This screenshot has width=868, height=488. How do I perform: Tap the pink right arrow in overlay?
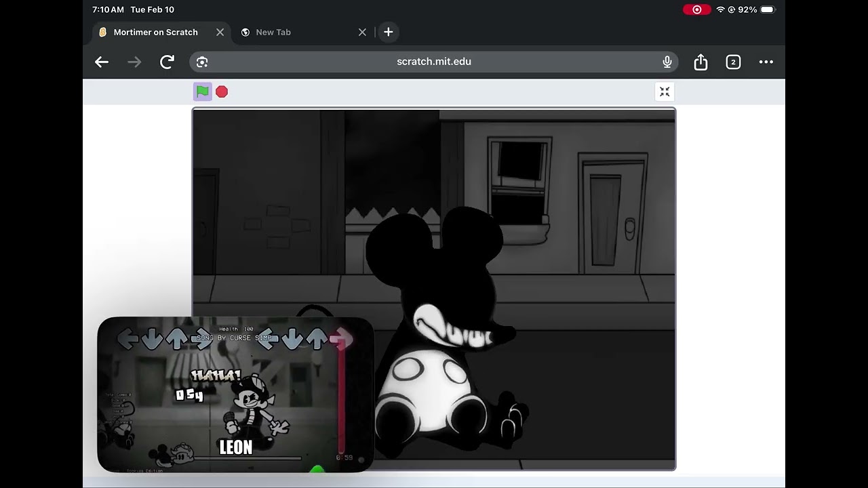click(x=342, y=339)
